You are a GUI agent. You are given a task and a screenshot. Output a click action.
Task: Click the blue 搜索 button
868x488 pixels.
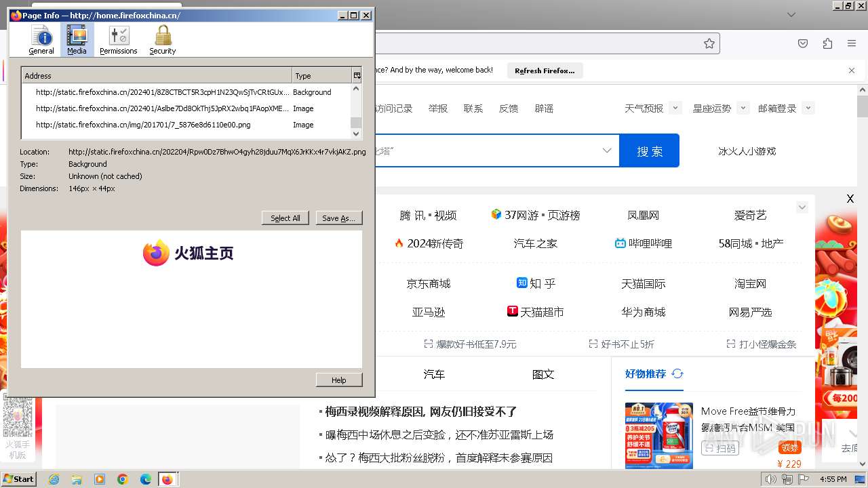coord(650,150)
